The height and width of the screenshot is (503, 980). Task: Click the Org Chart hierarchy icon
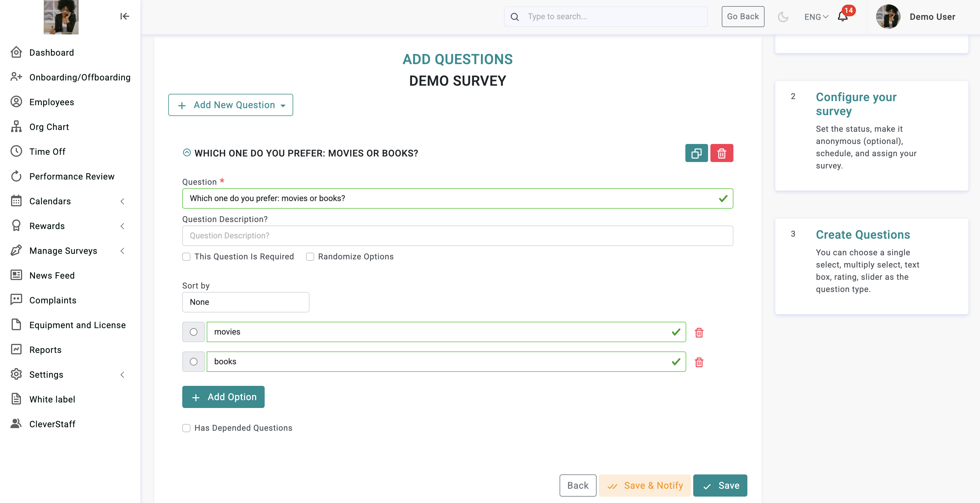(x=16, y=126)
